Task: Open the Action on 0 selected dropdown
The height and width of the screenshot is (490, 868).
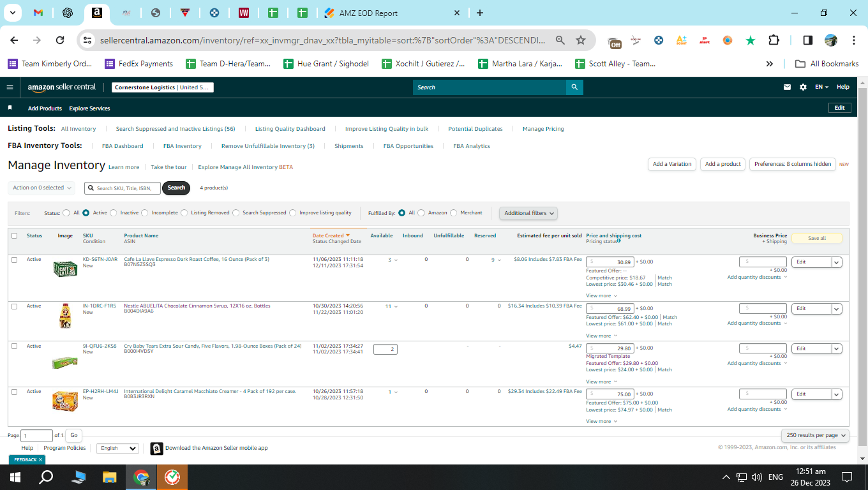Action: click(x=41, y=188)
